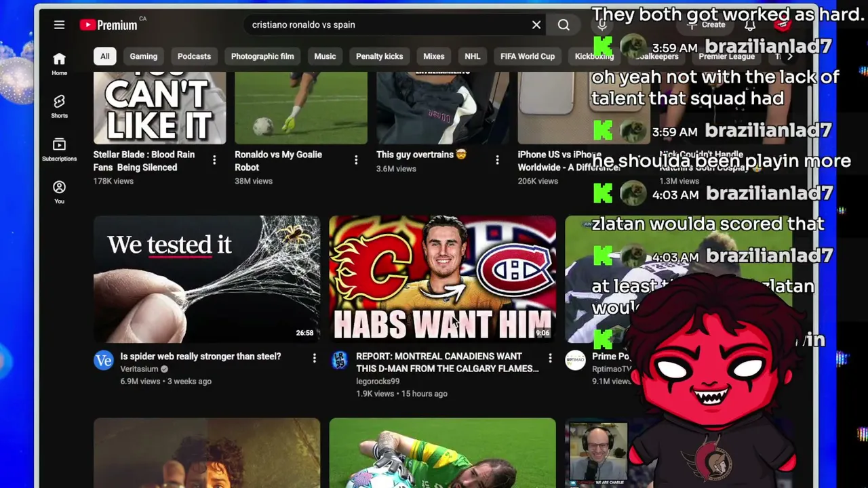868x488 pixels.
Task: Select the All filter chip
Action: (104, 56)
